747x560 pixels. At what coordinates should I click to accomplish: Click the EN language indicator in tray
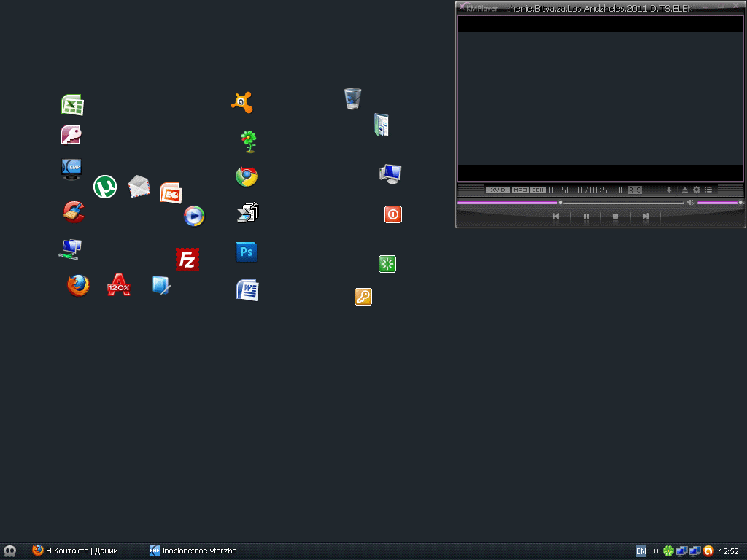point(640,551)
